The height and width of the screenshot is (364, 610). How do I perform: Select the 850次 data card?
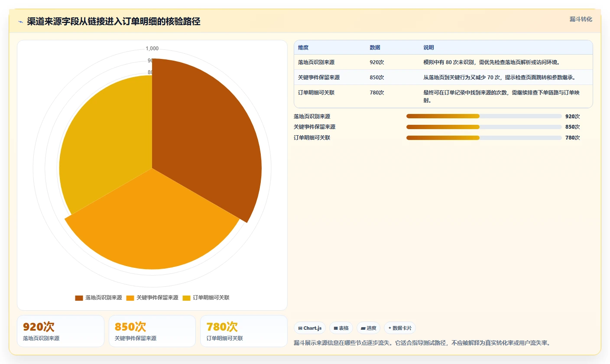152,331
